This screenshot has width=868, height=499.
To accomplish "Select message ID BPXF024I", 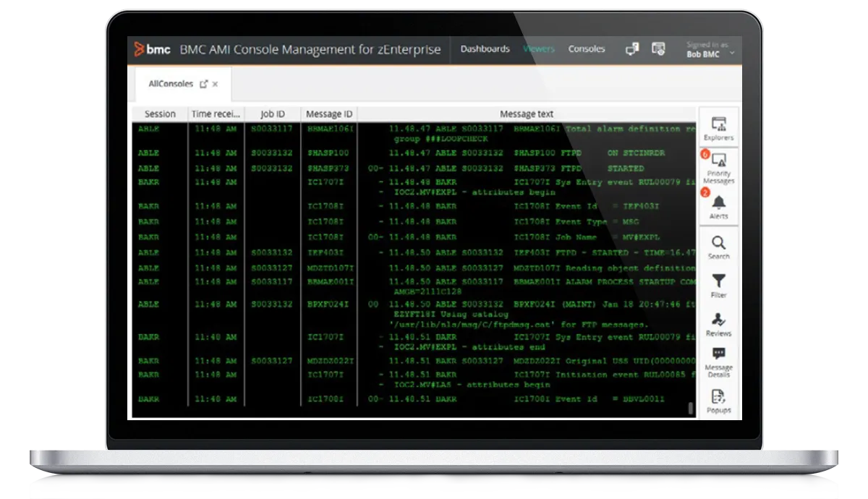I will pos(328,305).
